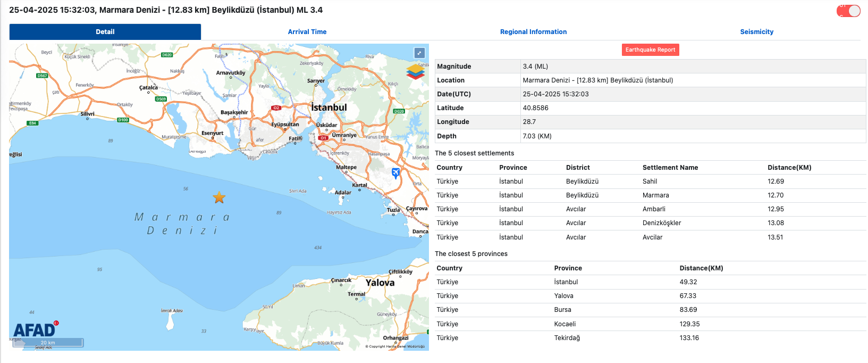Viewport: 868px width, 363px height.
Task: Click the Arnavutköy label on the map
Action: tap(231, 73)
